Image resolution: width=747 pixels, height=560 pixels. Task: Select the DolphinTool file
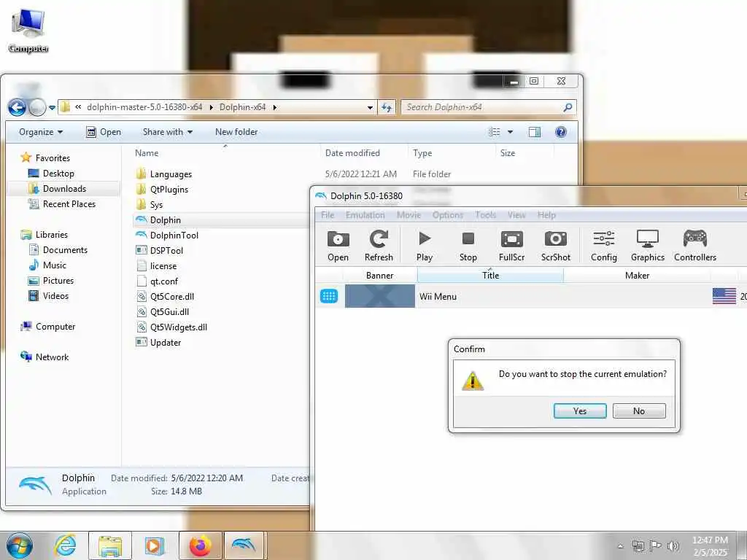point(174,236)
